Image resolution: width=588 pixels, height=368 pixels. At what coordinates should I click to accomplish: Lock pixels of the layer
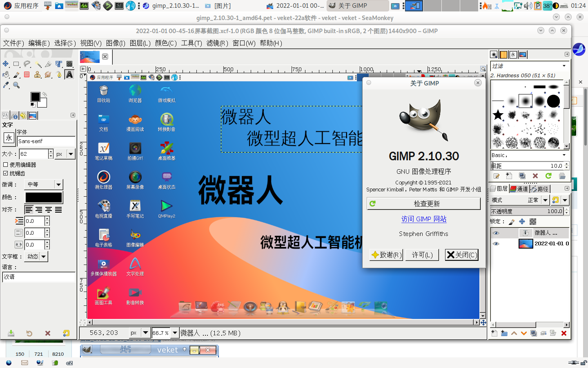(512, 222)
